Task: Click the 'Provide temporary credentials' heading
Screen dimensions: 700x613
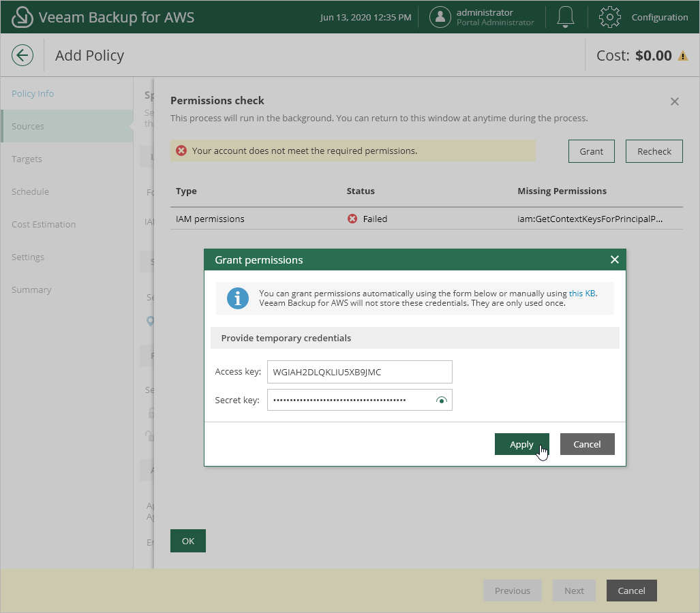Action: [286, 339]
